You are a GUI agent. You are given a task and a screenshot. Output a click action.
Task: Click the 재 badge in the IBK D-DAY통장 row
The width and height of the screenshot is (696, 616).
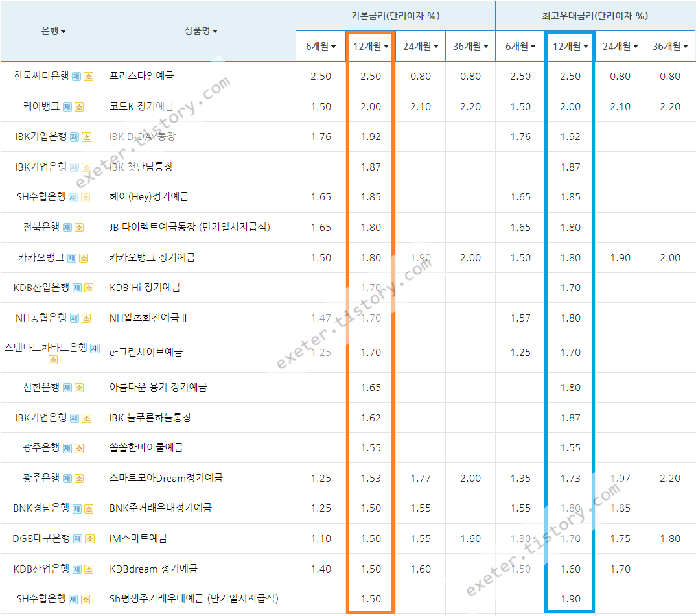click(x=75, y=137)
